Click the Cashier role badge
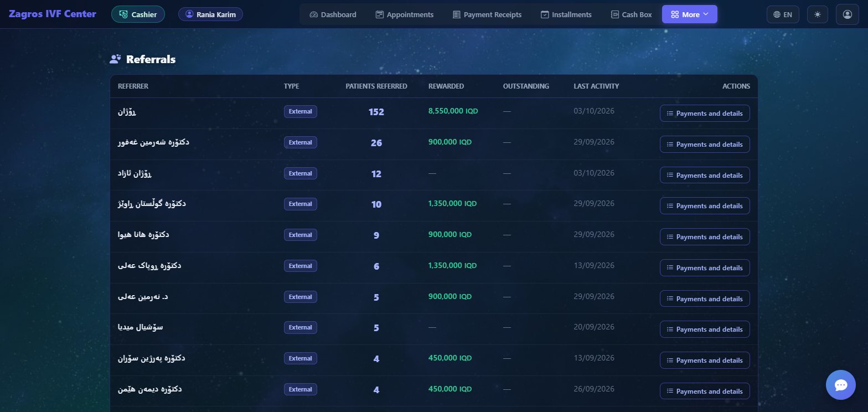Viewport: 868px width, 412px height. click(x=138, y=14)
